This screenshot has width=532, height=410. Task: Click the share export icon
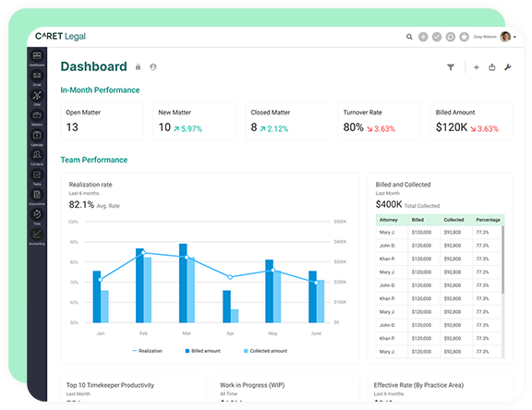[492, 67]
